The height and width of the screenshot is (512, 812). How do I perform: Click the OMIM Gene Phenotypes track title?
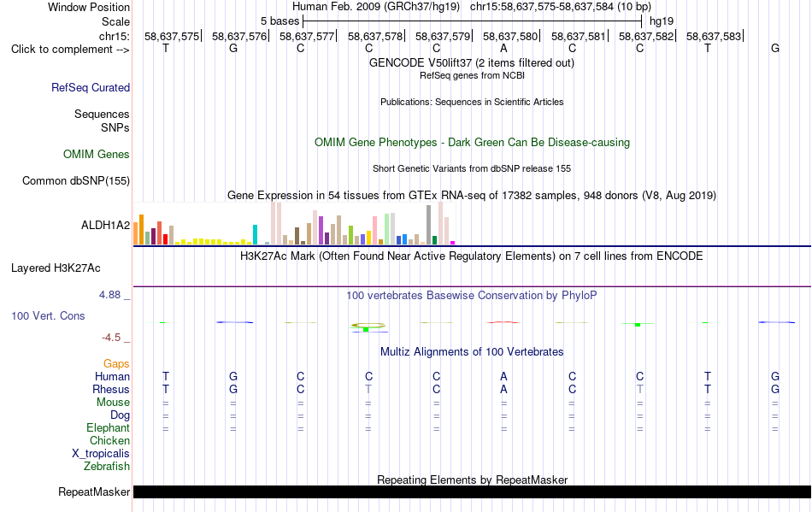[472, 143]
